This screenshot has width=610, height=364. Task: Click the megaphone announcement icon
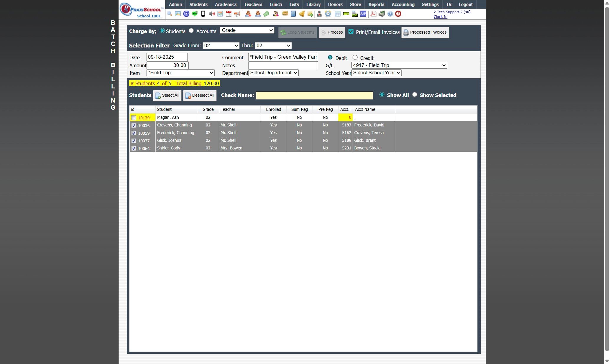[237, 14]
